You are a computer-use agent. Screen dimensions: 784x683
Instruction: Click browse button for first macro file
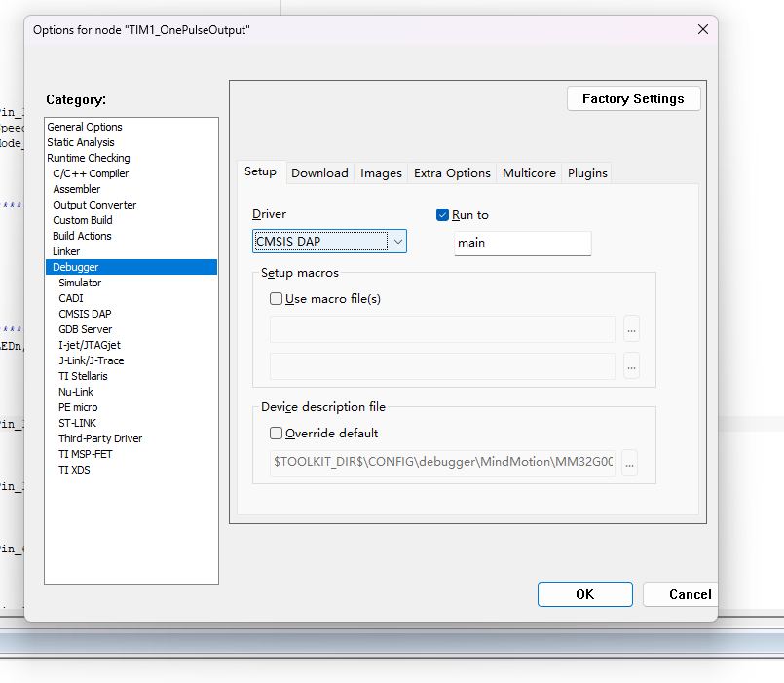coord(631,329)
